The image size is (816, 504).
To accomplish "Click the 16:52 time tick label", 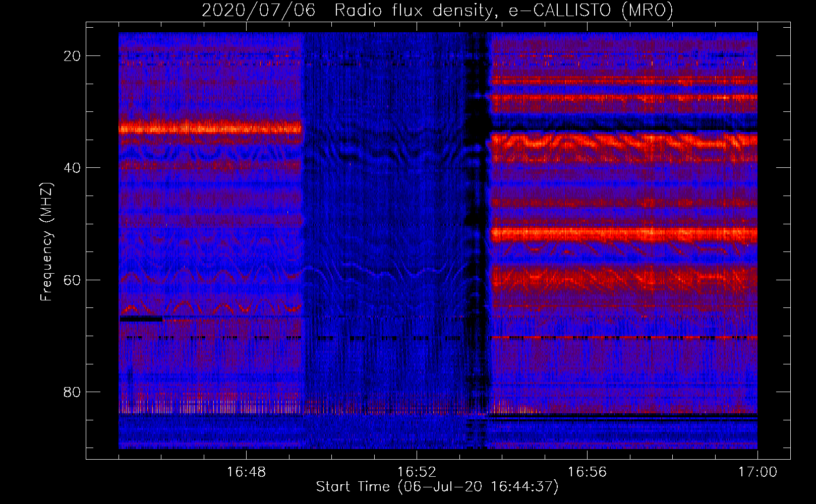I will (417, 472).
